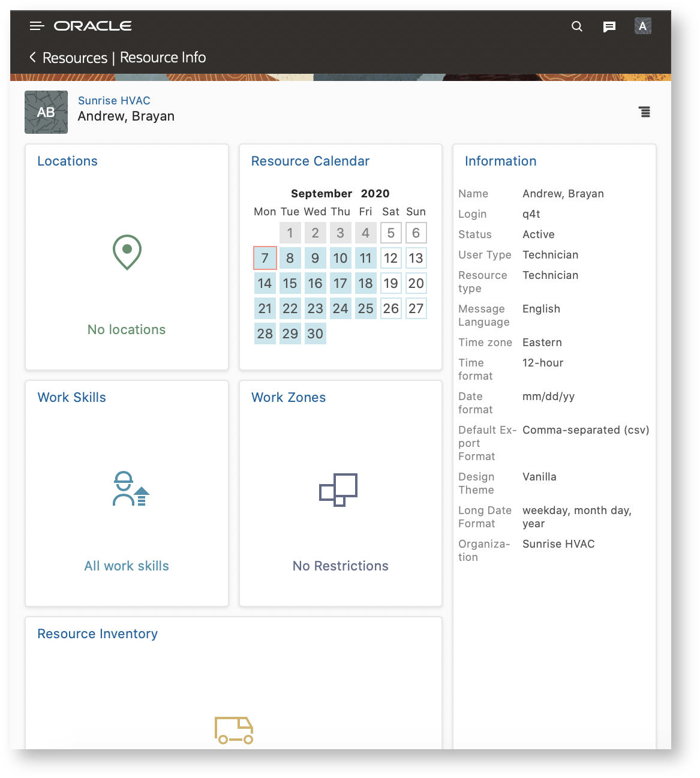700x778 pixels.
Task: Open the messages chat icon
Action: (x=610, y=26)
